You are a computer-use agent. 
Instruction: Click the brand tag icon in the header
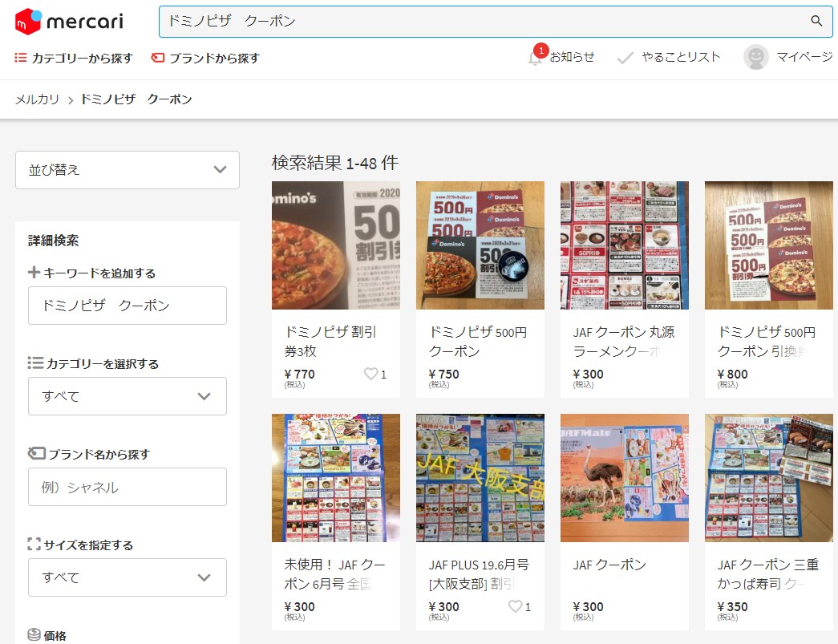[158, 57]
